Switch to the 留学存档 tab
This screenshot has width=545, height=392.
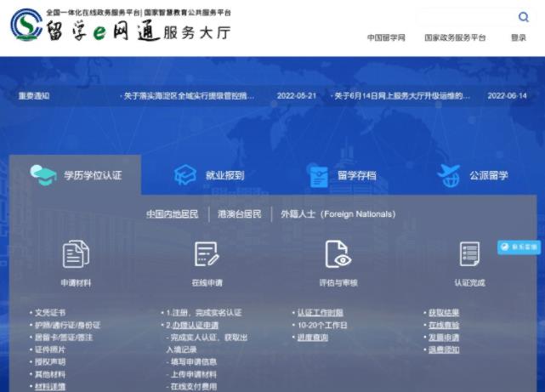click(343, 175)
